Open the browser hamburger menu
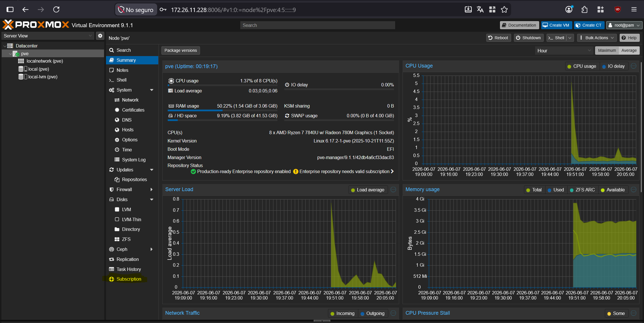 tap(634, 9)
